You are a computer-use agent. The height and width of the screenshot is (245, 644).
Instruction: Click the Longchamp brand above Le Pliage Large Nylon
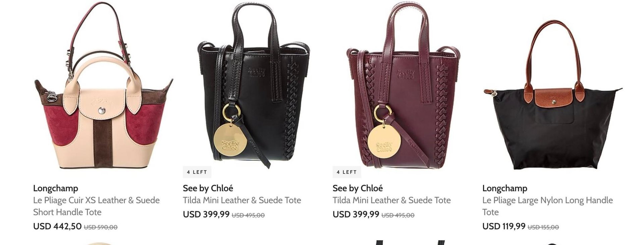click(505, 188)
